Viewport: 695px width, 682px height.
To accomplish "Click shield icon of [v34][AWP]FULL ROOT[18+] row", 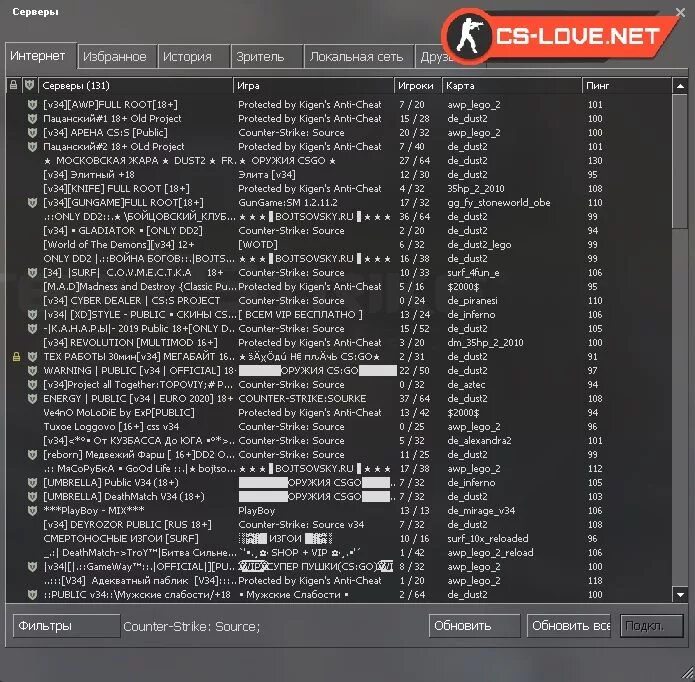I will (32, 105).
